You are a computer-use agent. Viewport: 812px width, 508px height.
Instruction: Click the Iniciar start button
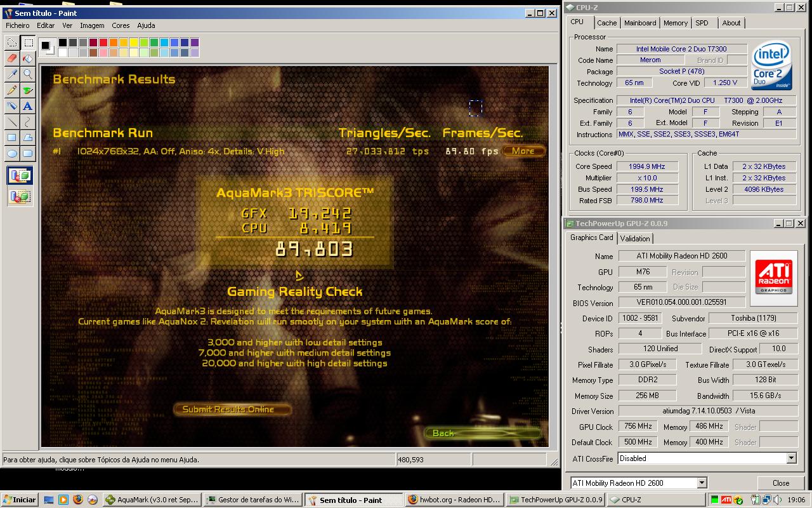[x=19, y=500]
